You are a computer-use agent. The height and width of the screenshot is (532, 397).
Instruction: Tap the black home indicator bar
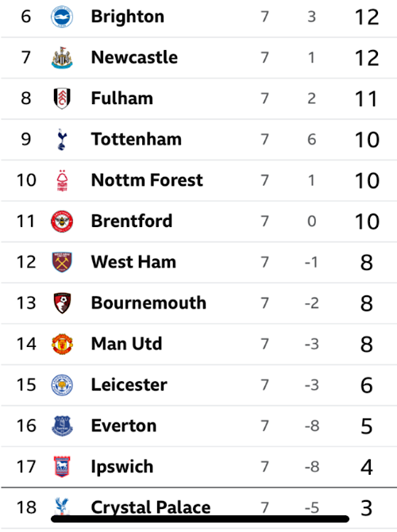click(x=200, y=519)
